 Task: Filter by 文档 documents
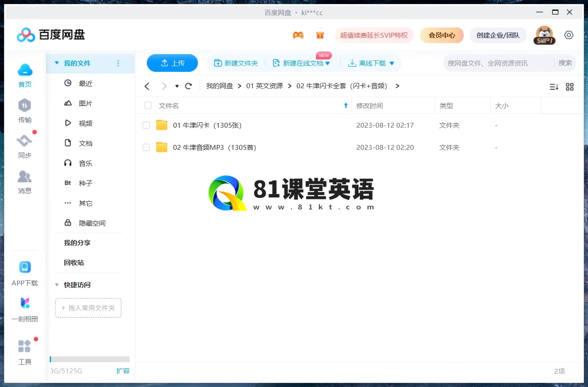point(86,143)
